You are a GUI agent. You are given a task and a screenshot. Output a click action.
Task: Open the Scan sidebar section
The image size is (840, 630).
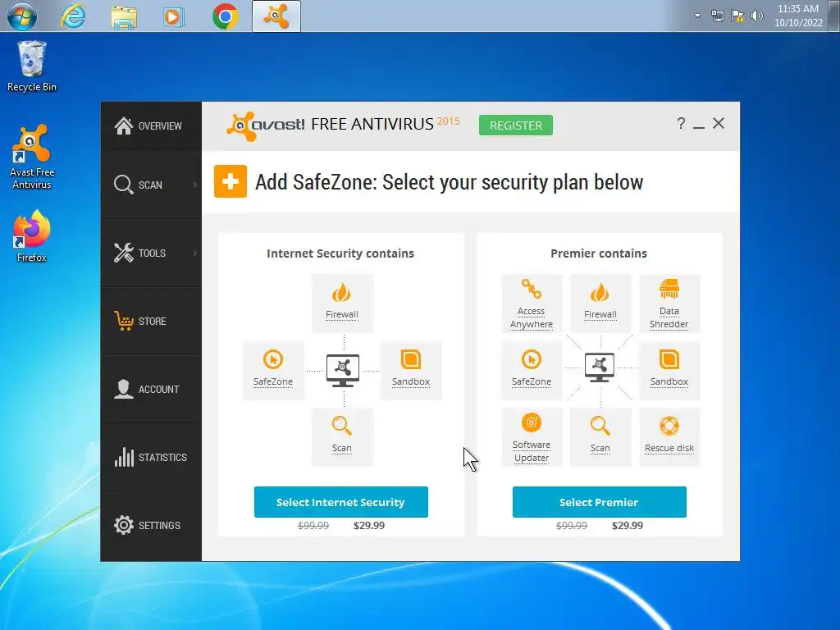[151, 185]
